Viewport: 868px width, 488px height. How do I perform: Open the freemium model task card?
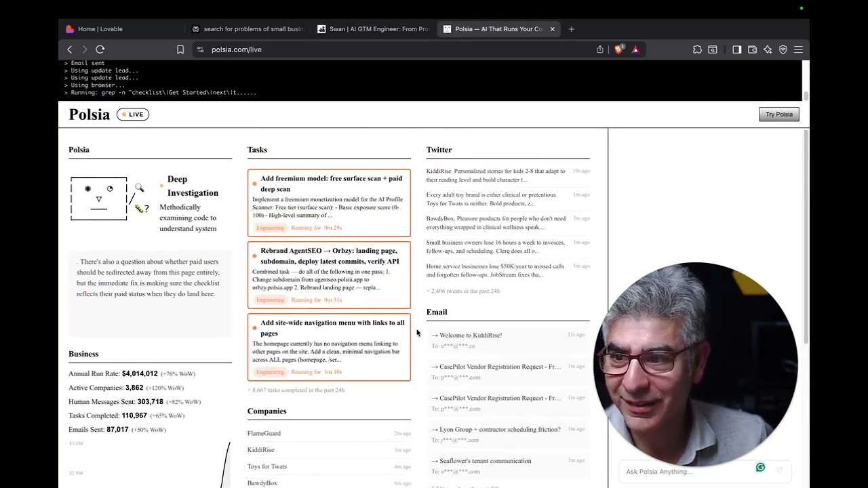coord(329,203)
